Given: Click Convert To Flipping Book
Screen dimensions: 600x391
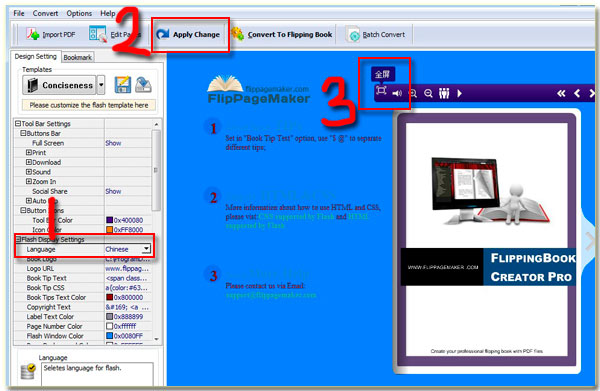Looking at the screenshot, I should (x=282, y=34).
